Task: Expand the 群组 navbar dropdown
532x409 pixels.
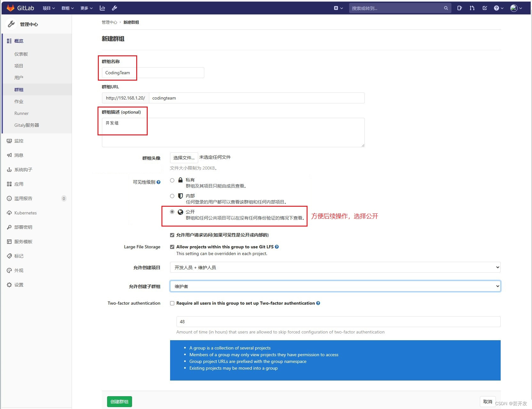Action: pyautogui.click(x=68, y=8)
